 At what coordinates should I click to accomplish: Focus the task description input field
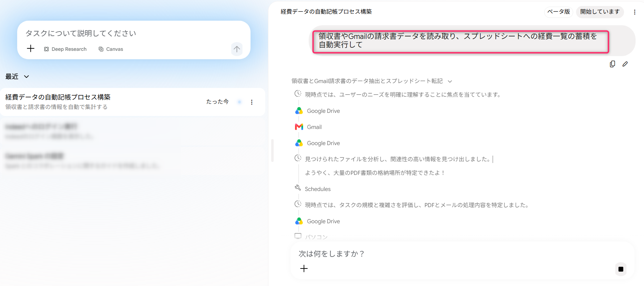133,33
